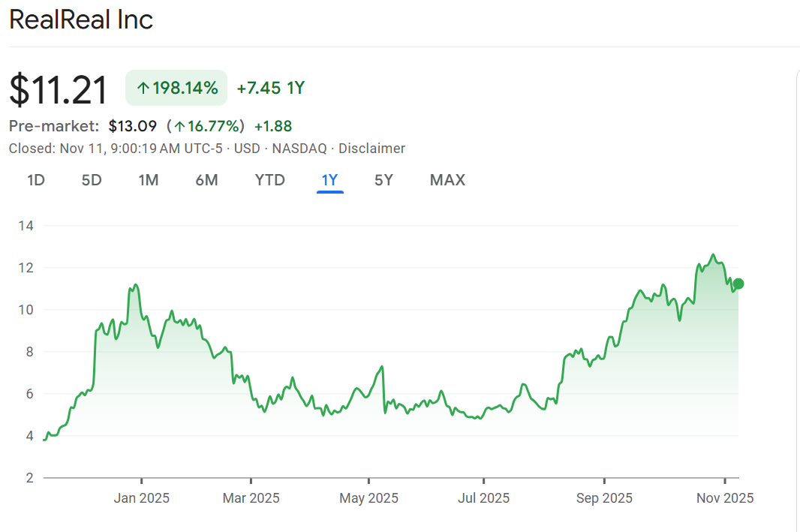Show the MAX price history

pyautogui.click(x=447, y=180)
